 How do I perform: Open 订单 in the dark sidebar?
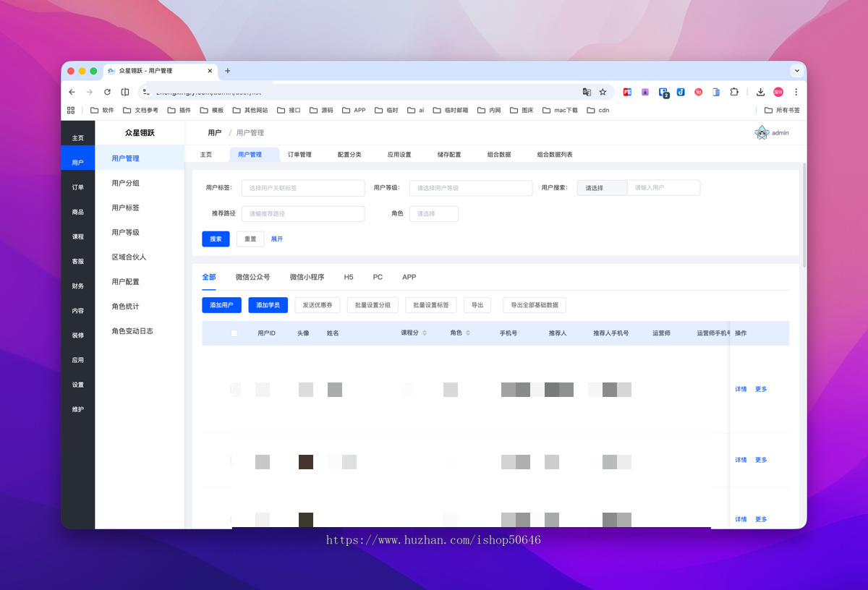click(77, 187)
